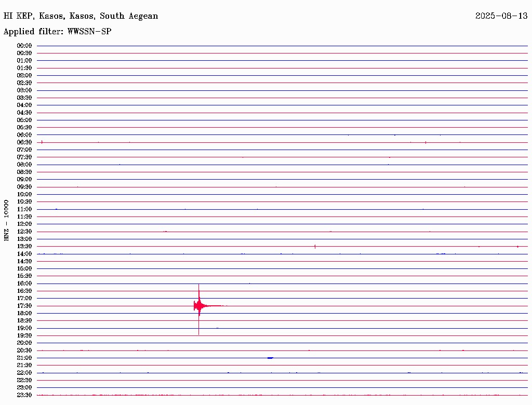Image resolution: width=532 pixels, height=405 pixels.
Task: Click the 12:00 time label
Action: 24,224
